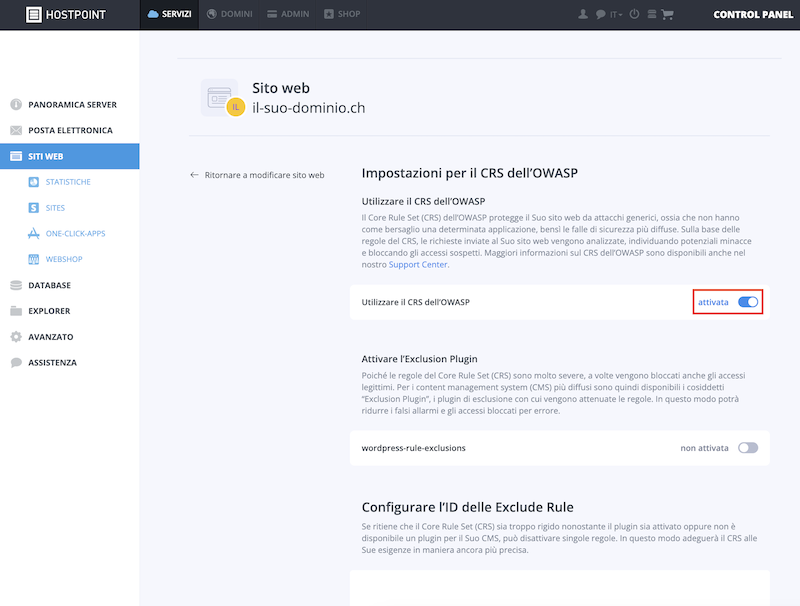Open the user account icon
Screen dimensions: 800x606
pos(583,14)
